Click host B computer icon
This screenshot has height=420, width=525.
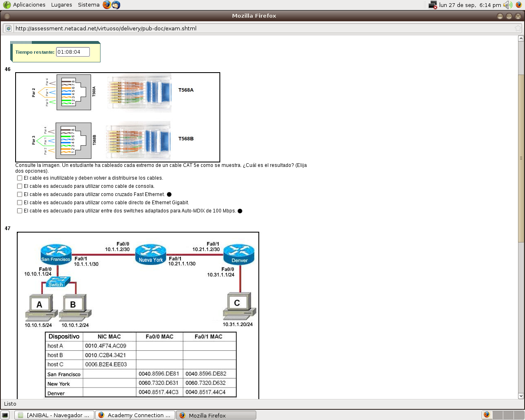click(x=74, y=307)
